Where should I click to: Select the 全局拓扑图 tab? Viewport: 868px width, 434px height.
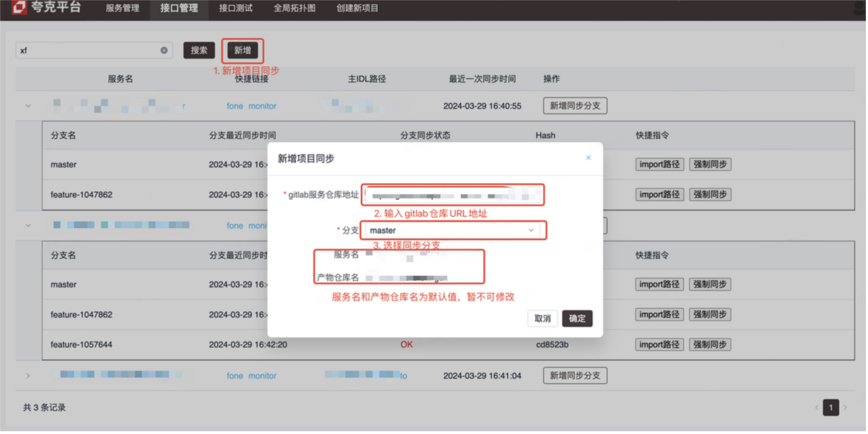pyautogui.click(x=293, y=9)
